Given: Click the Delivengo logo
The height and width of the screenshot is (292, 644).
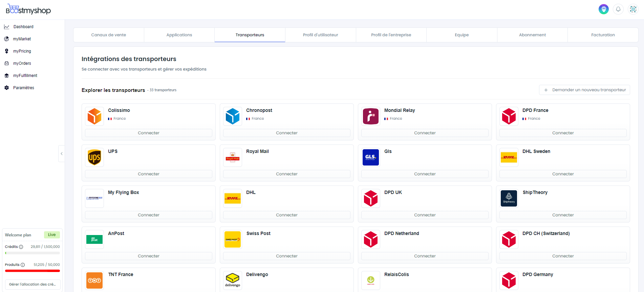Looking at the screenshot, I should 233,280.
